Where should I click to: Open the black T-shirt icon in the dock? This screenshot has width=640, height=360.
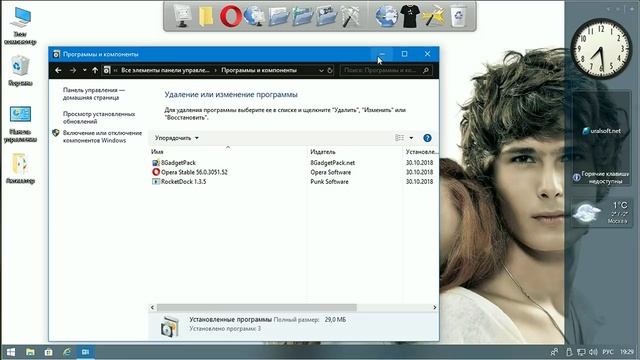410,16
